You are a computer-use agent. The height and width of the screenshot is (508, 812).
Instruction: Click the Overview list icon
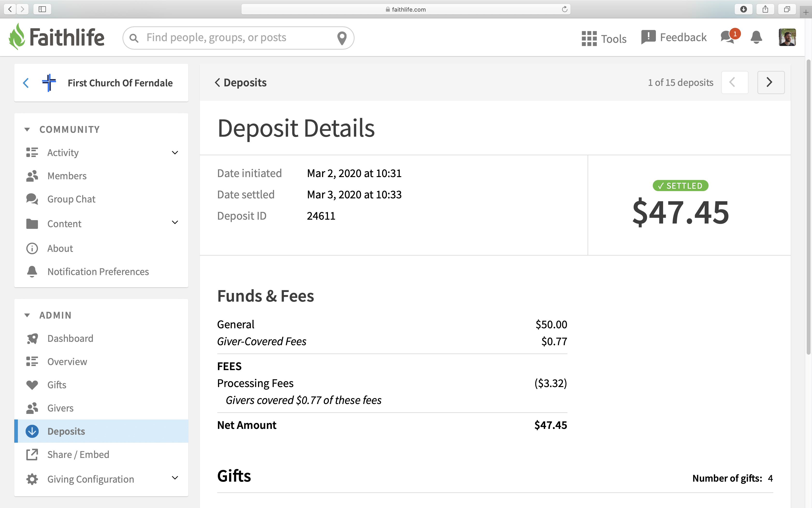32,361
